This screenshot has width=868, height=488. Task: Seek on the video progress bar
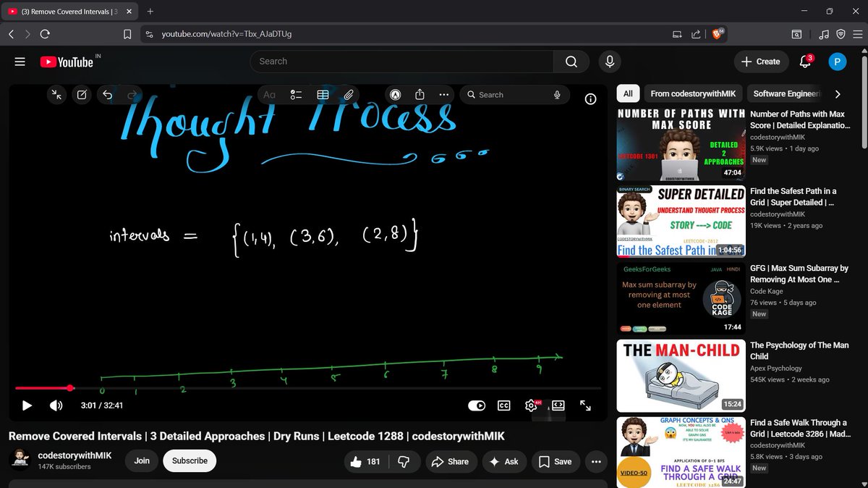[308, 388]
